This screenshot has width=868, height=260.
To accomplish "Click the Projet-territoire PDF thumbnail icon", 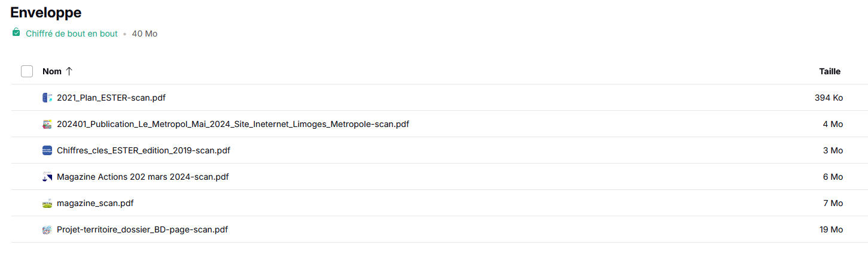I will 47,229.
